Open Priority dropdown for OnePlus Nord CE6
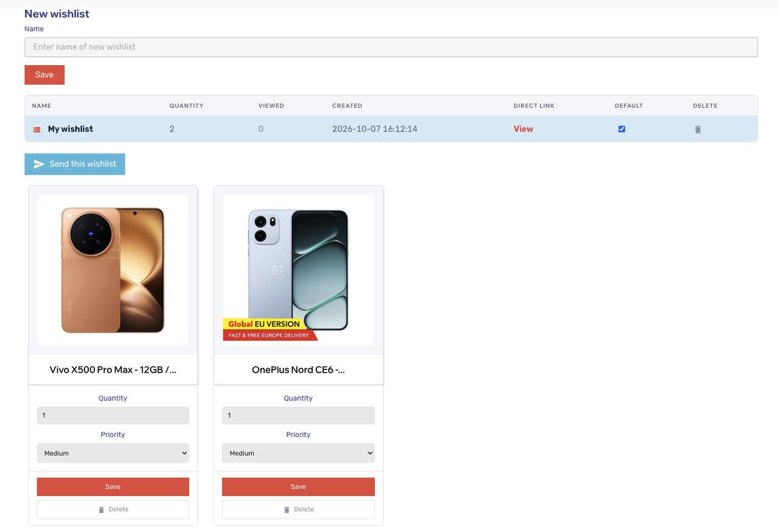 point(298,453)
